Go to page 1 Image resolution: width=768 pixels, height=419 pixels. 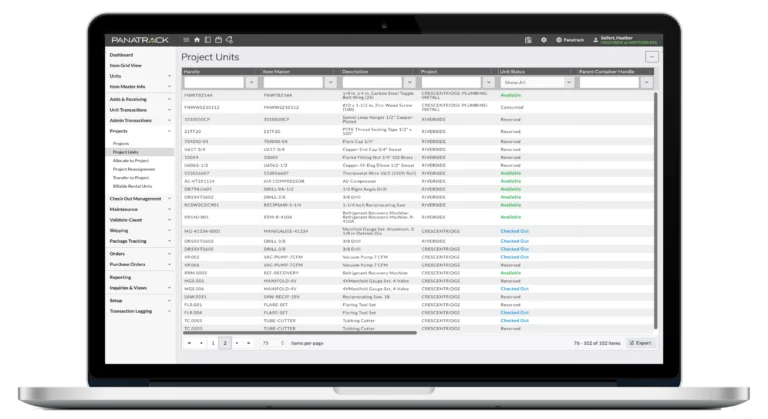click(x=213, y=343)
